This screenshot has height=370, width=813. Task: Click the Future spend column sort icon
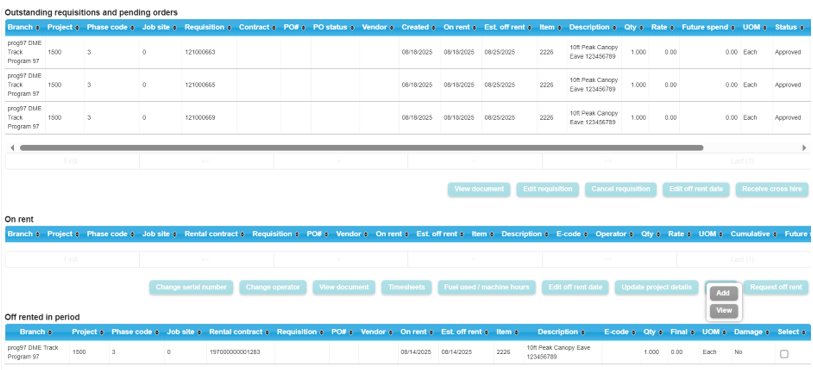734,27
